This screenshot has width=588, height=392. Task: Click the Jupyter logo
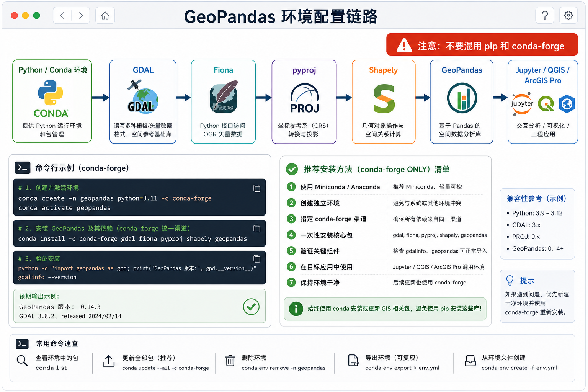point(522,104)
